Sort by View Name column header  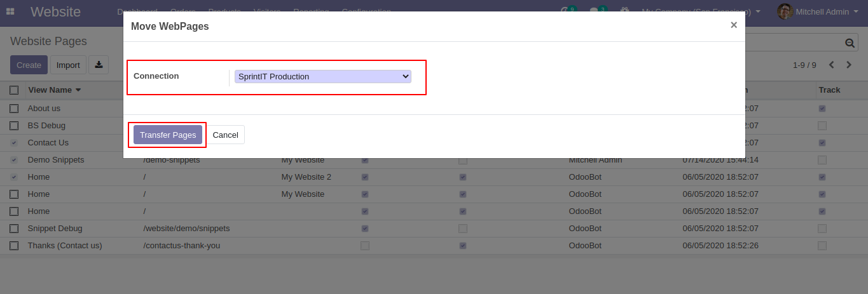coord(55,90)
